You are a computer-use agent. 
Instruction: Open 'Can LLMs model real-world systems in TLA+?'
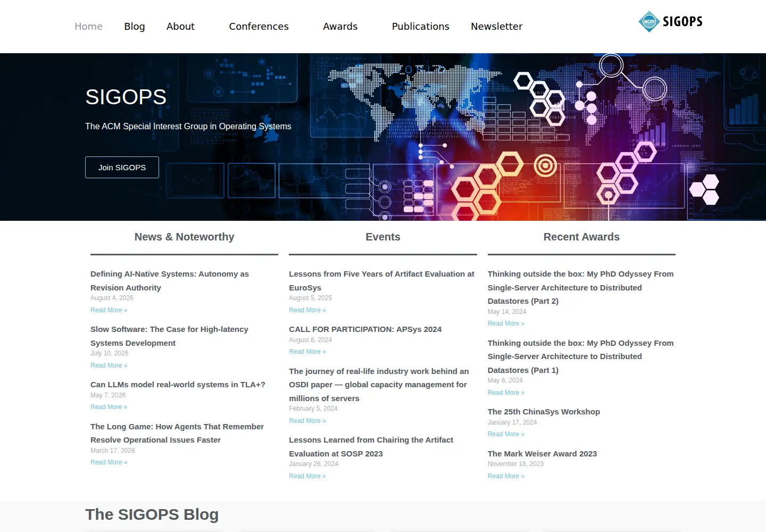coord(178,385)
